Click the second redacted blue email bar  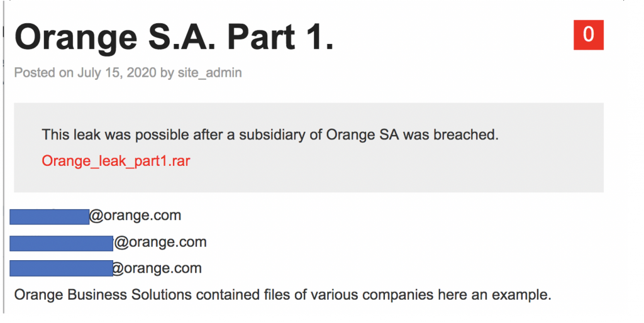61,243
